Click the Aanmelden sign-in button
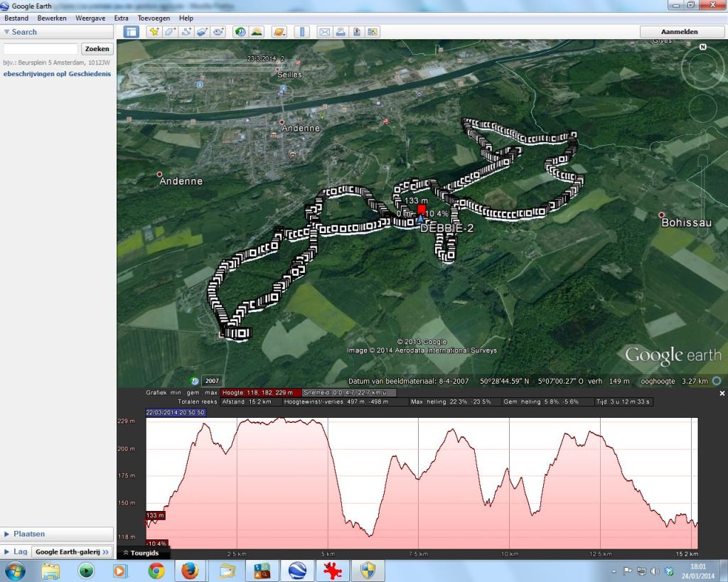 [680, 32]
